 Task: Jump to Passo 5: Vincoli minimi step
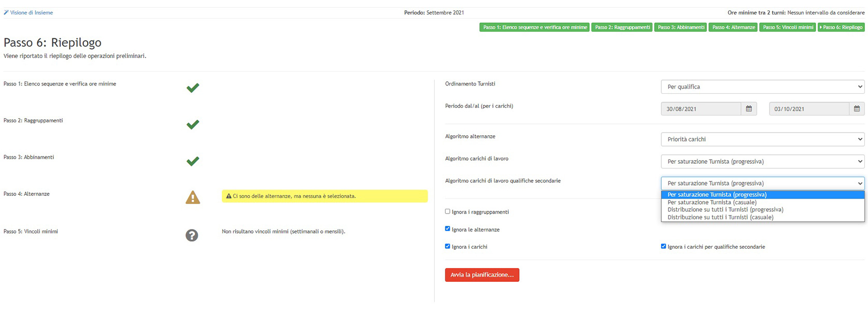(788, 27)
